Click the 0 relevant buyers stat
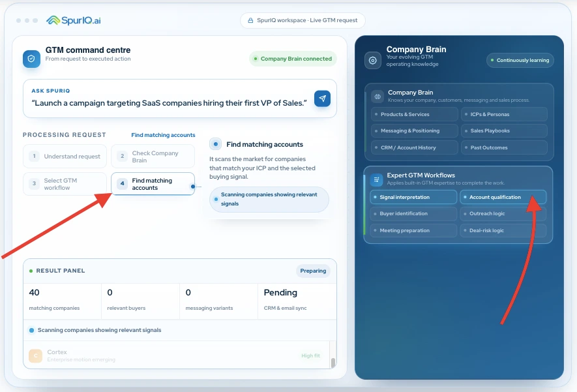 [141, 301]
